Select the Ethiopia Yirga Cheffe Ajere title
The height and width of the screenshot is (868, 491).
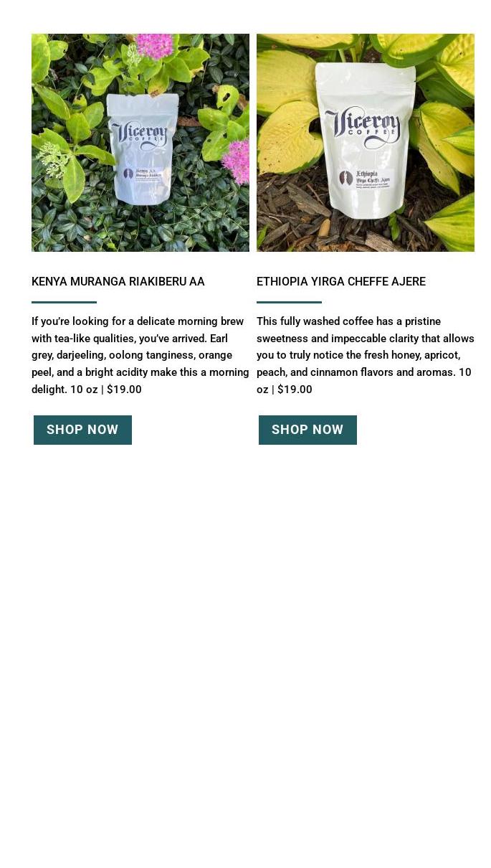341,282
